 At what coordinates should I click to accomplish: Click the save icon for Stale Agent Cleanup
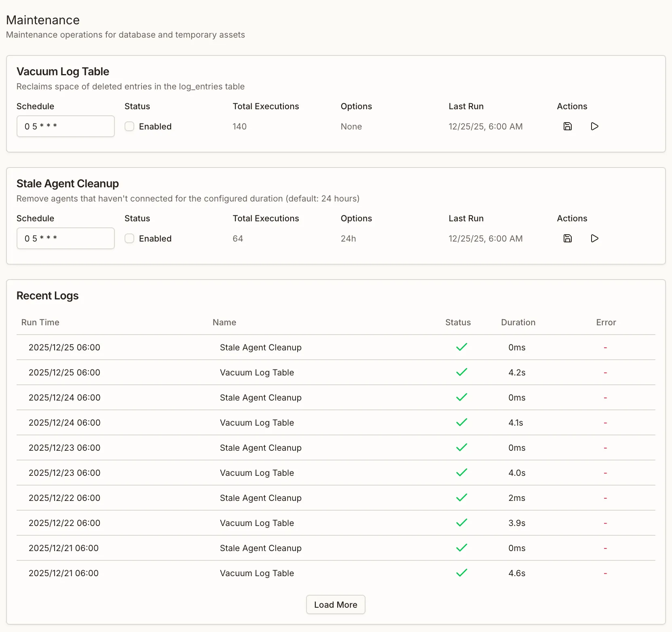point(567,238)
